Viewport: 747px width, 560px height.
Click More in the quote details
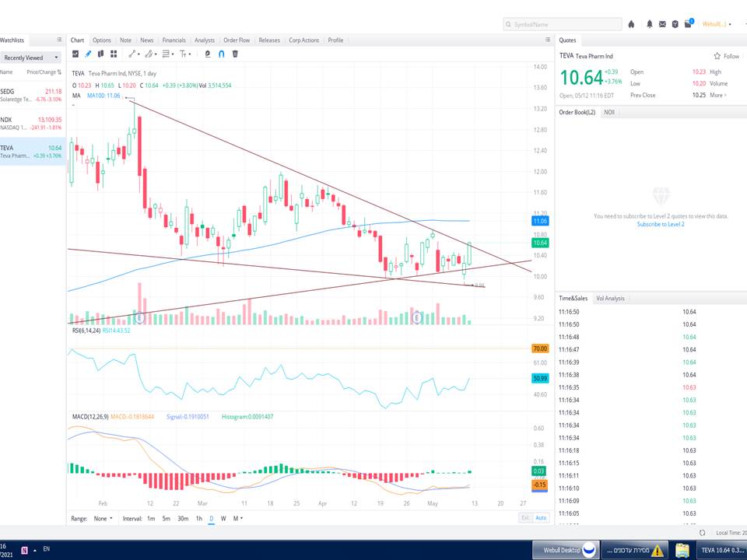[716, 95]
